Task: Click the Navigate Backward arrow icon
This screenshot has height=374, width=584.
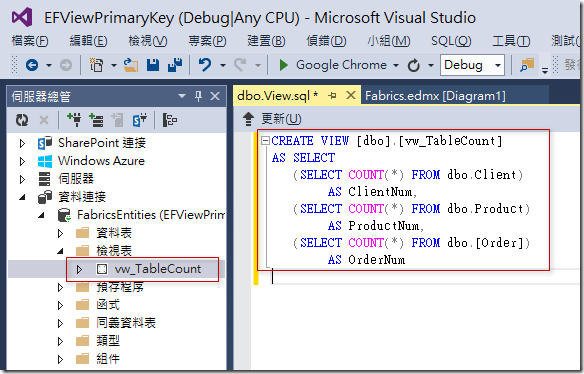Action: [32, 66]
